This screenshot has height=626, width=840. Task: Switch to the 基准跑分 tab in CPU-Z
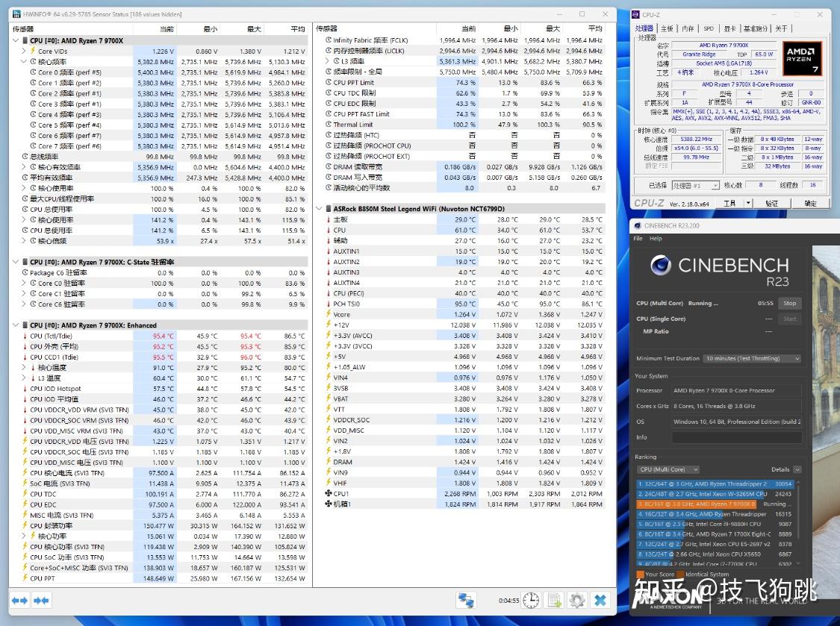[x=756, y=28]
